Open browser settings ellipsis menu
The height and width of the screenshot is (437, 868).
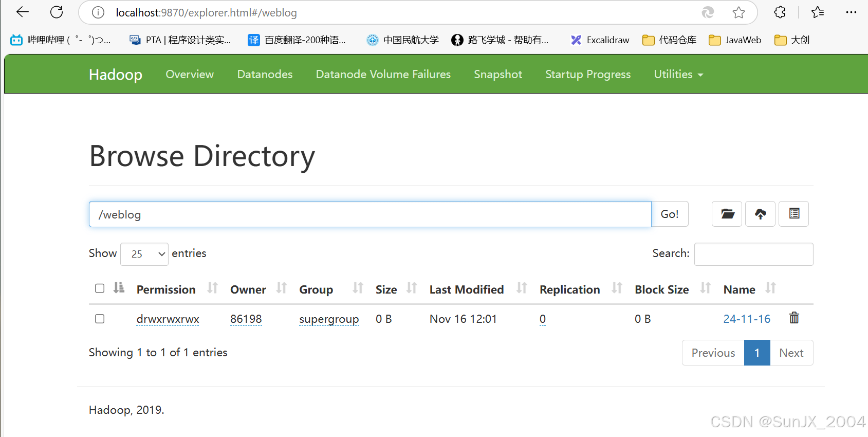point(851,12)
